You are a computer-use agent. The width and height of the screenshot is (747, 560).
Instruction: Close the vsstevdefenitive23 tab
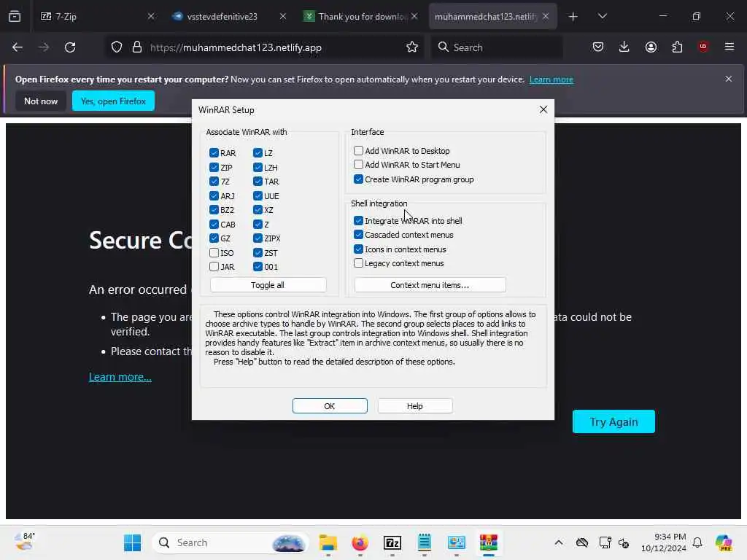pos(283,16)
